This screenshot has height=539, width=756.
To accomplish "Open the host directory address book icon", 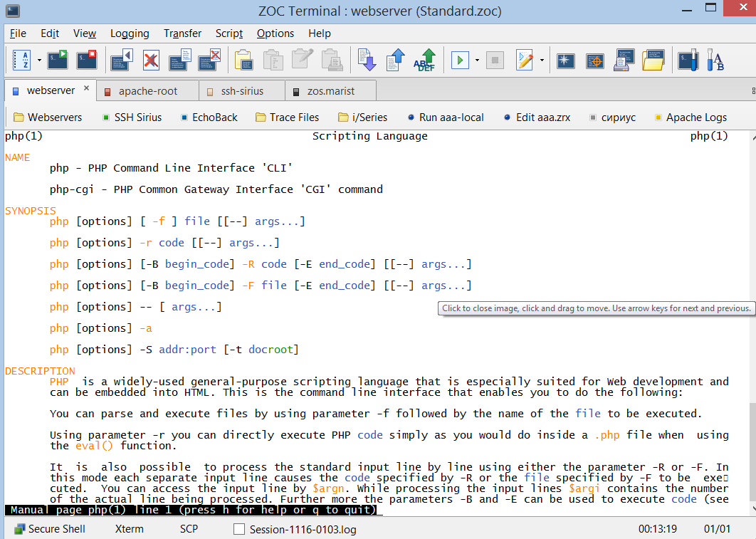I will 21,61.
